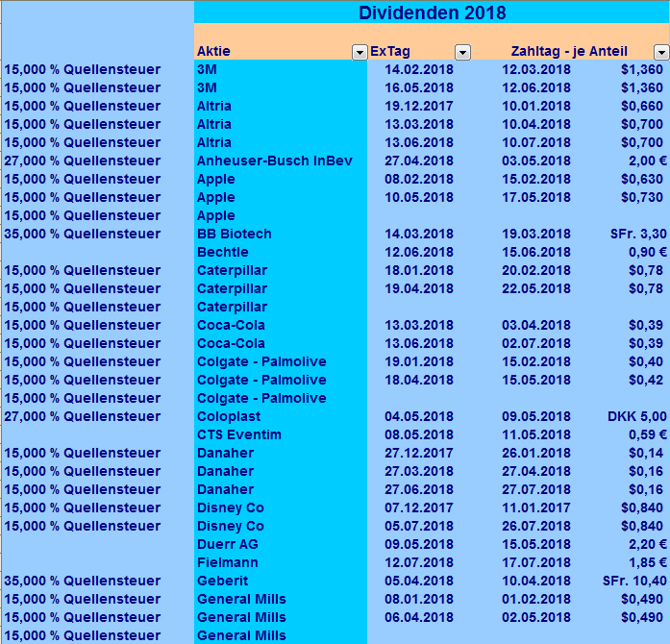Click the dividend amount 1,85 €
Image resolution: width=670 pixels, height=644 pixels.
(647, 562)
